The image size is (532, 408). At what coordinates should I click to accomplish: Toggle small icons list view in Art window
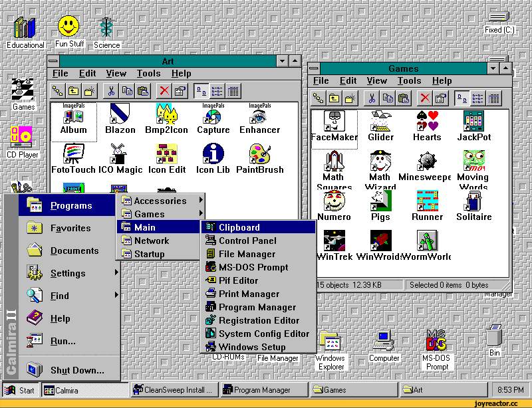click(217, 91)
